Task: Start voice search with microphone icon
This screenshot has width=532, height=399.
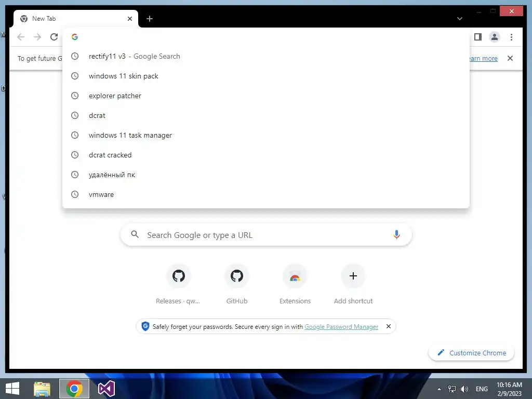Action: coord(396,234)
